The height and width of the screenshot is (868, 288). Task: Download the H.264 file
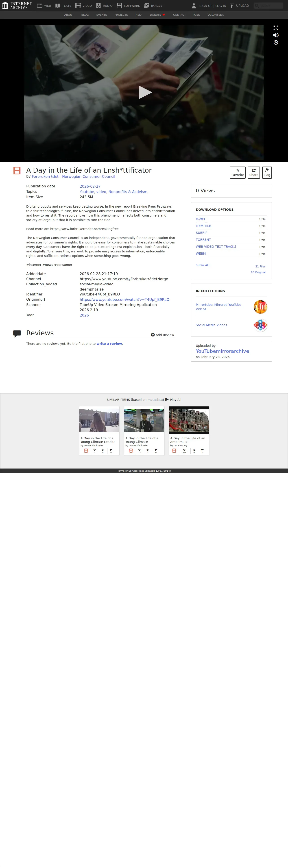click(200, 219)
